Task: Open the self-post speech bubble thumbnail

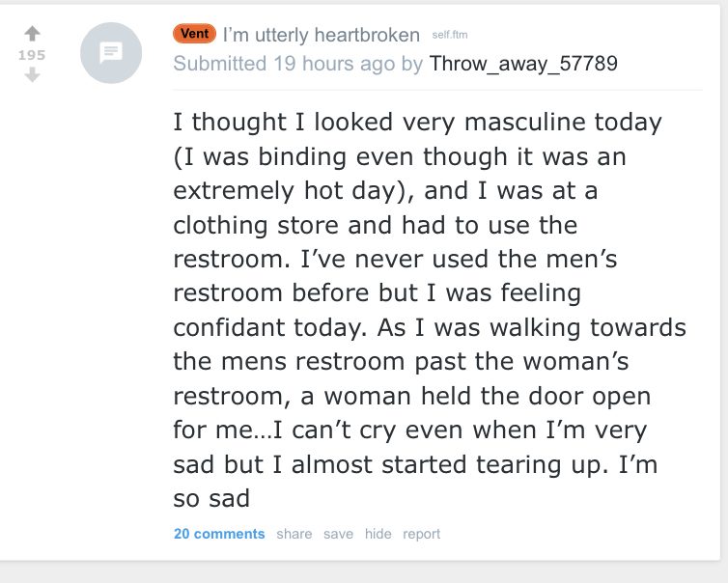Action: [111, 53]
